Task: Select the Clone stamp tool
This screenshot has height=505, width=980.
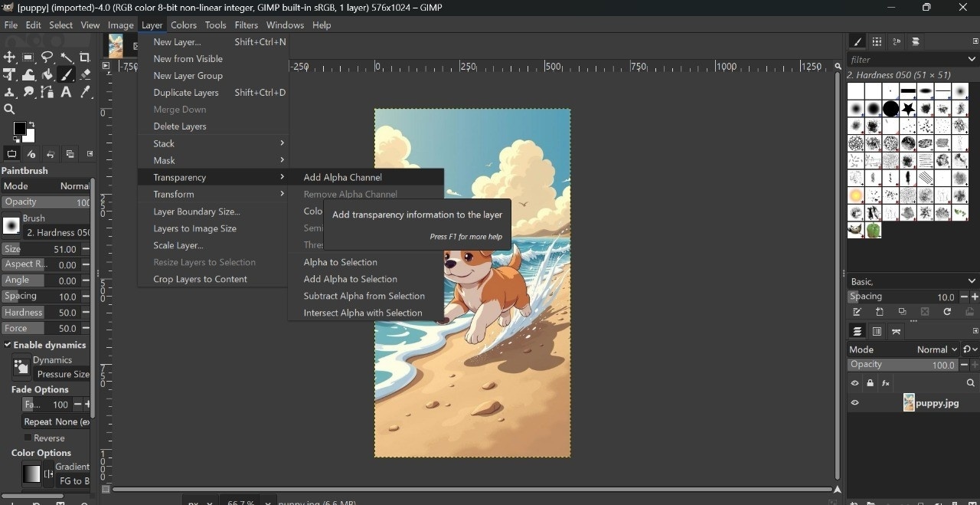Action: pos(9,93)
